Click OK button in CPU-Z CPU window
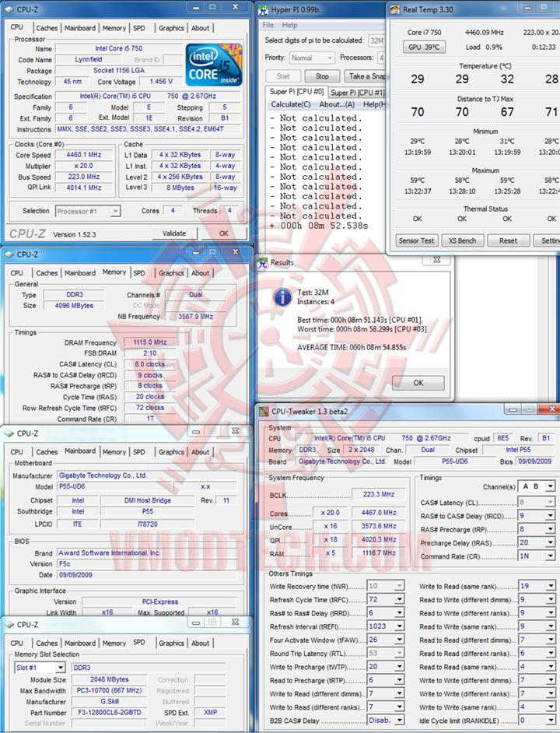Screen dimensions: 560x733 click(x=224, y=233)
